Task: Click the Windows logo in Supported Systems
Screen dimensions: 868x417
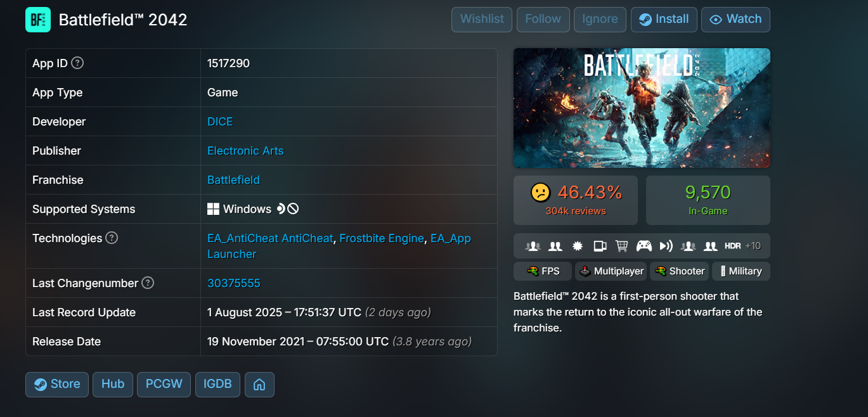Action: point(213,209)
